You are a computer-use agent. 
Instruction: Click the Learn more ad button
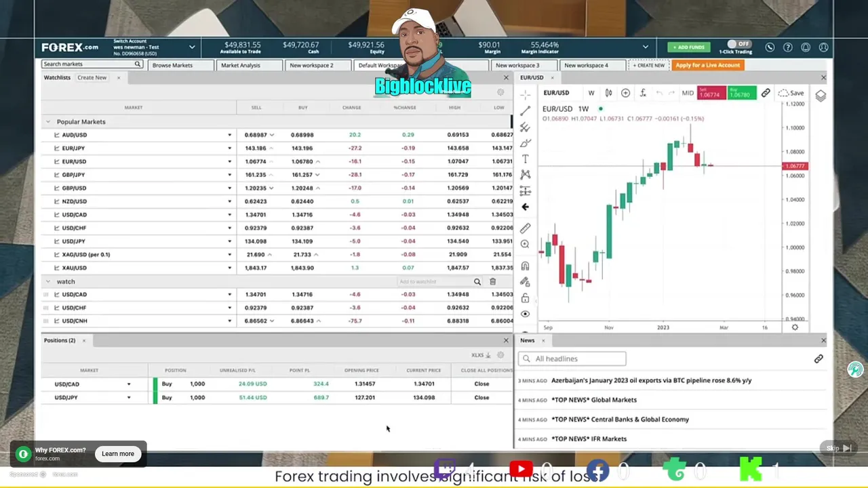pyautogui.click(x=118, y=453)
